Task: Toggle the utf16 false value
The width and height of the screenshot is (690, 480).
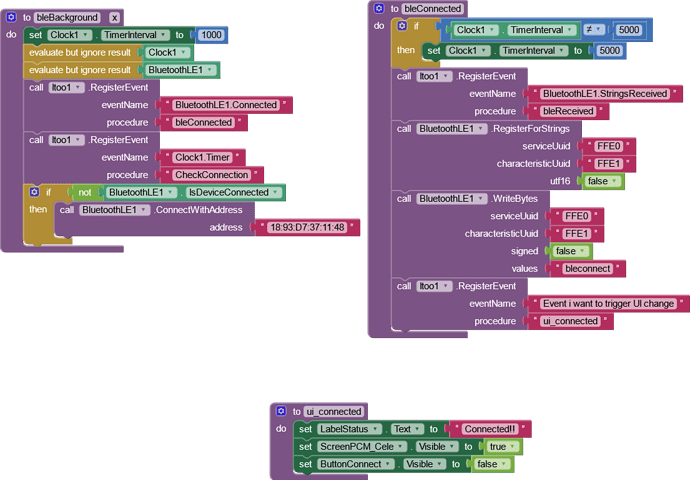Action: tap(598, 181)
